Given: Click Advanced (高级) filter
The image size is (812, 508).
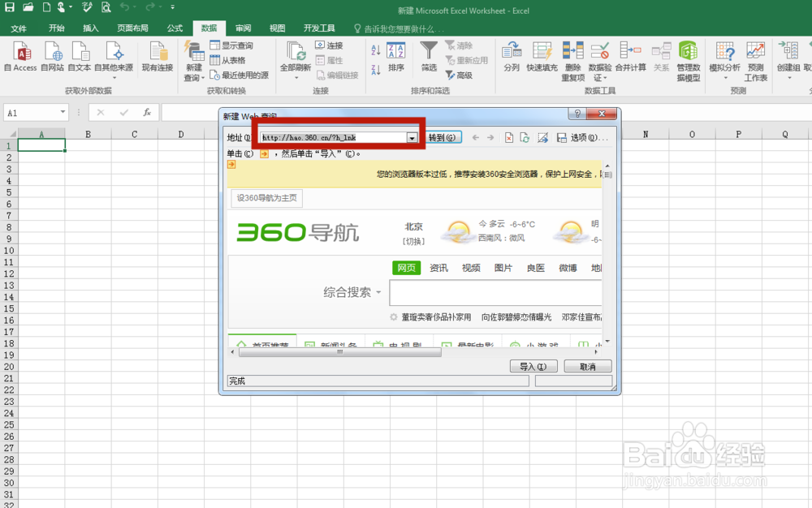Looking at the screenshot, I should [x=459, y=75].
